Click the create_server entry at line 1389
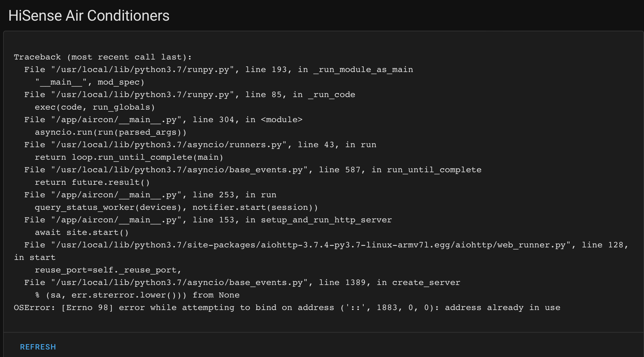The width and height of the screenshot is (644, 357). [x=242, y=282]
